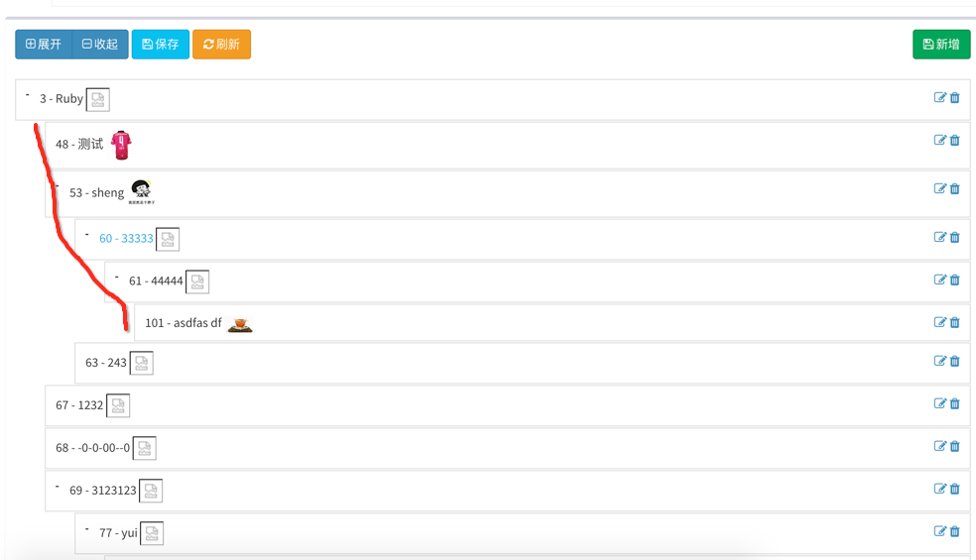Edit the 101 - asdfas df entry
Screen dimensions: 976x560
pos(940,322)
